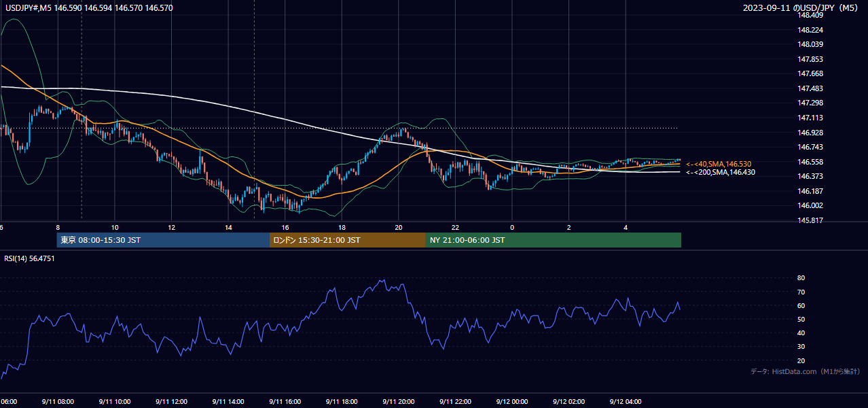The height and width of the screenshot is (408, 868).
Task: Click hour label 0 on the price chart time axis
Action: coord(512,227)
